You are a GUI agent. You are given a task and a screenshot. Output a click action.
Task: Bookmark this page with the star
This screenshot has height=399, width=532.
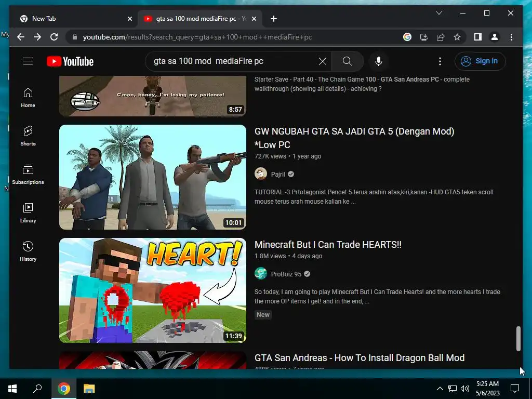point(457,37)
